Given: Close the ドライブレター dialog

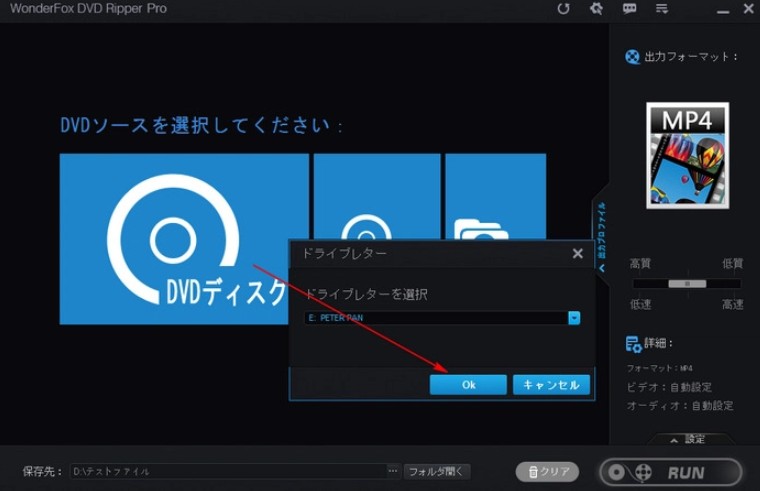Looking at the screenshot, I should pyautogui.click(x=577, y=253).
